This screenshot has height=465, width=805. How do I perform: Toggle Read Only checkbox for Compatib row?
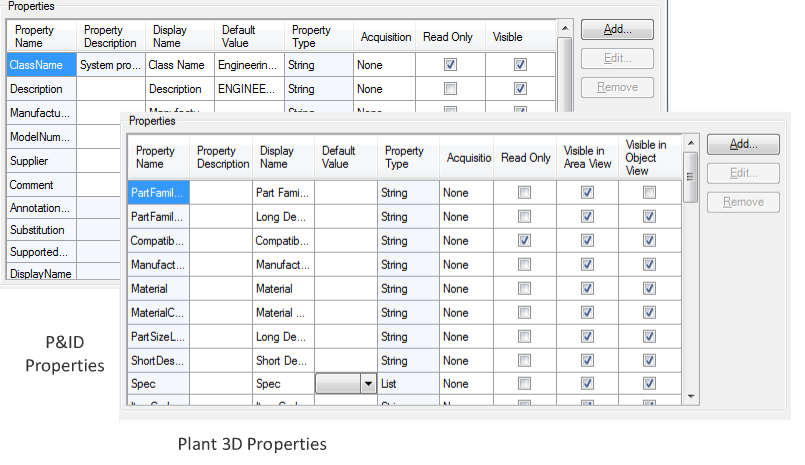tap(524, 240)
